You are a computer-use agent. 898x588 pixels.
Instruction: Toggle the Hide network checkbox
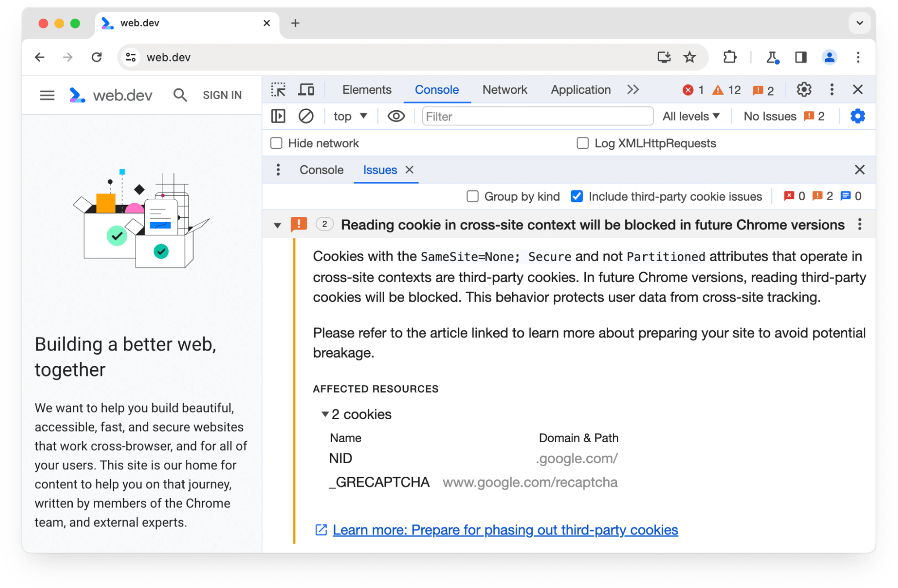(x=276, y=143)
